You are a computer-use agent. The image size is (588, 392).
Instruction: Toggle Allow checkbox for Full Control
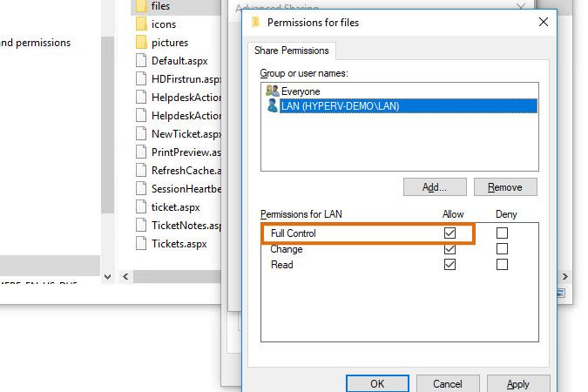click(x=449, y=233)
